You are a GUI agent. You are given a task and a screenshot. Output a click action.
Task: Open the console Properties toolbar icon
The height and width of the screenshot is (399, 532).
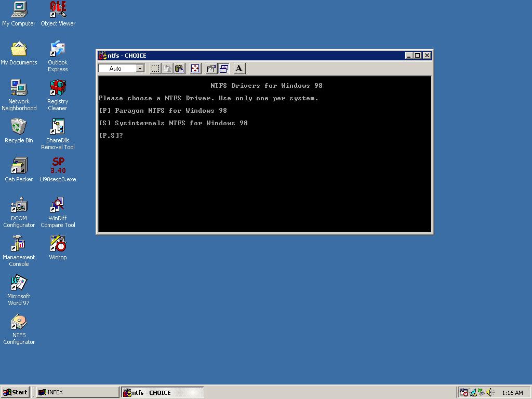coord(211,69)
